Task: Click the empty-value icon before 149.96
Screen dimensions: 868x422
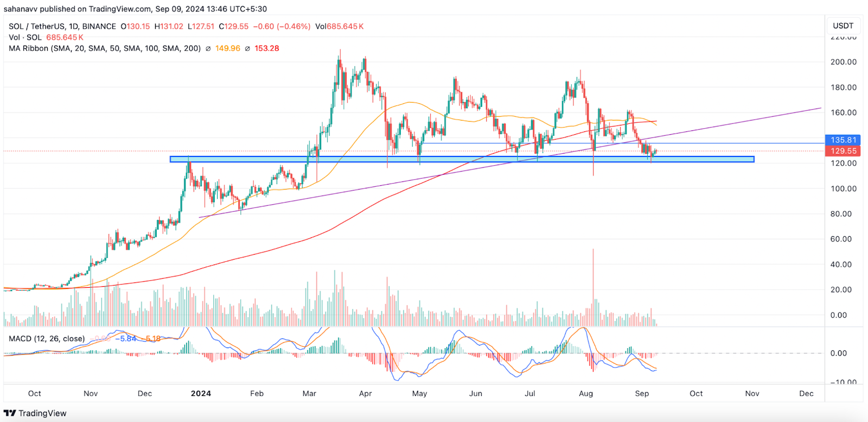Action: (x=208, y=48)
